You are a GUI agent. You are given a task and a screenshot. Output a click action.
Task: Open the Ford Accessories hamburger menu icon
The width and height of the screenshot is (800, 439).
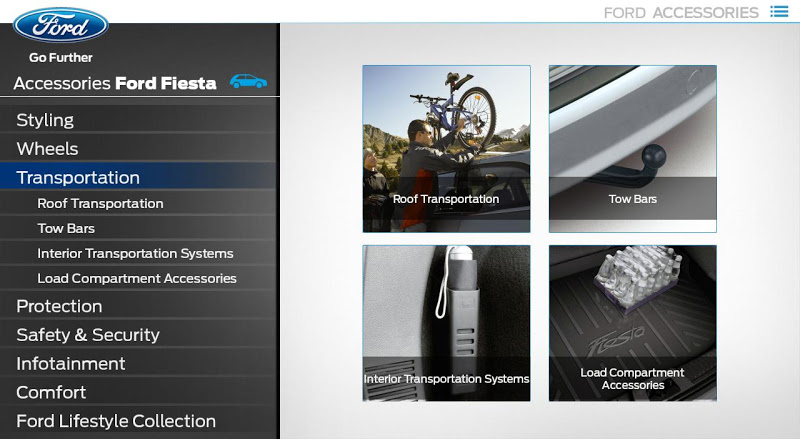pyautogui.click(x=779, y=12)
